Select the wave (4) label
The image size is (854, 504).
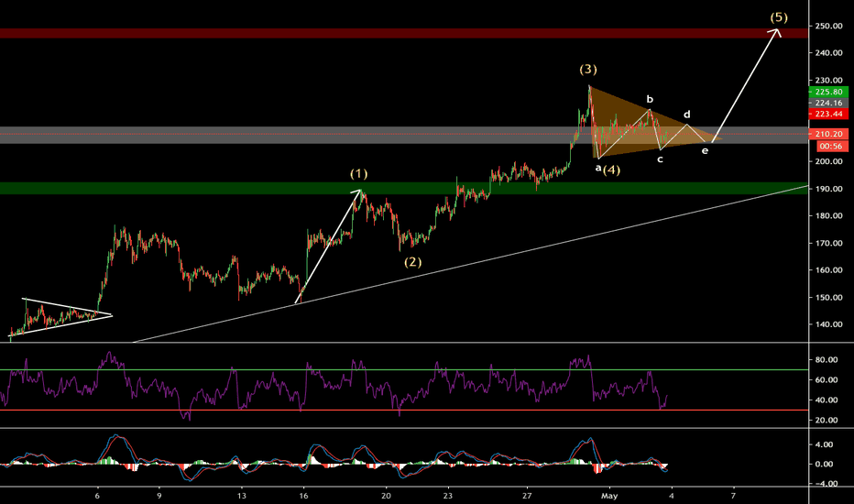611,170
